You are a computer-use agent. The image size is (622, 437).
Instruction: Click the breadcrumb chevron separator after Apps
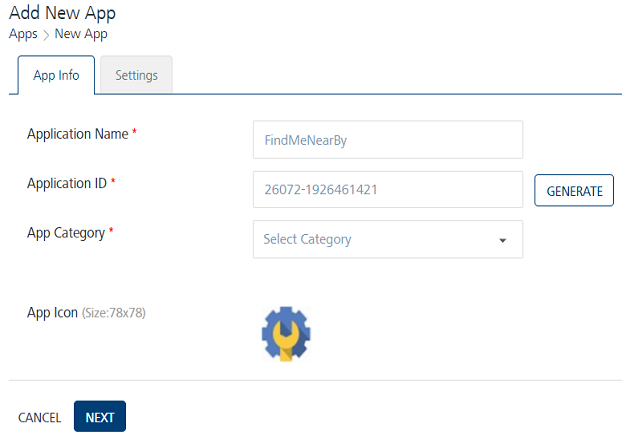pyautogui.click(x=46, y=35)
